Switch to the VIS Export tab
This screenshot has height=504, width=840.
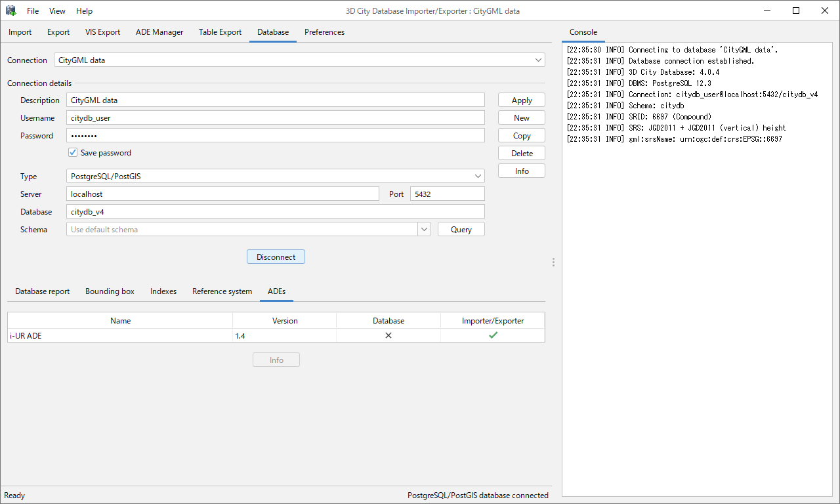(x=102, y=31)
